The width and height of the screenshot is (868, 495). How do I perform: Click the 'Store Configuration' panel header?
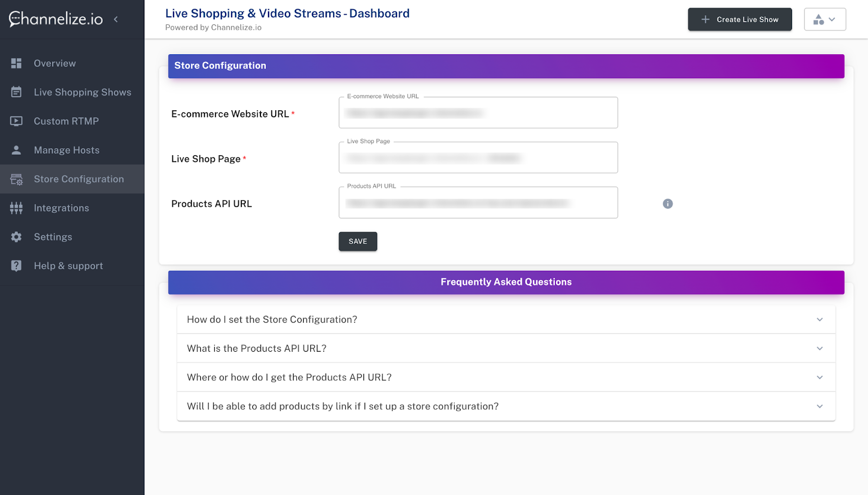click(506, 66)
